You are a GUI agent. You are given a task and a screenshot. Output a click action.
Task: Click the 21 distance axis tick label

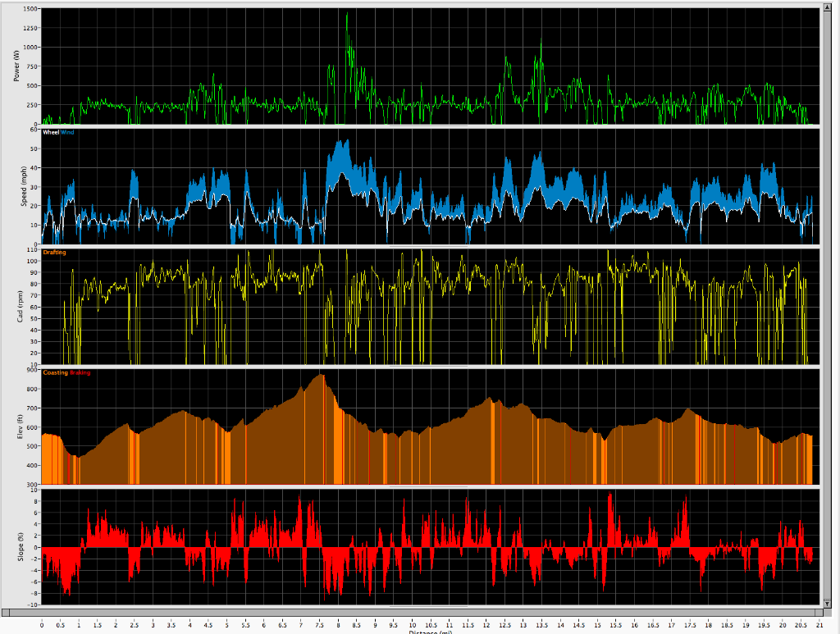(x=819, y=624)
